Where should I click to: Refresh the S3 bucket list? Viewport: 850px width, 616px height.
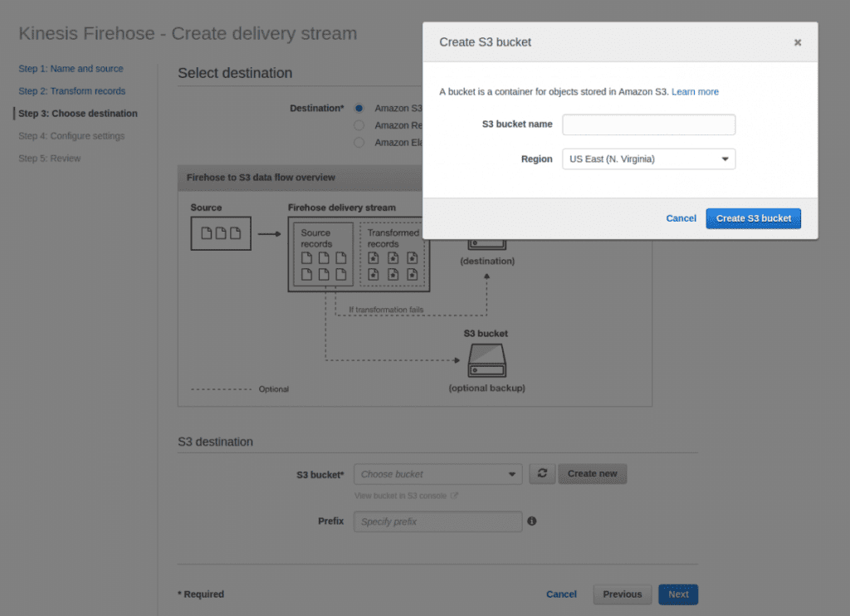[542, 473]
